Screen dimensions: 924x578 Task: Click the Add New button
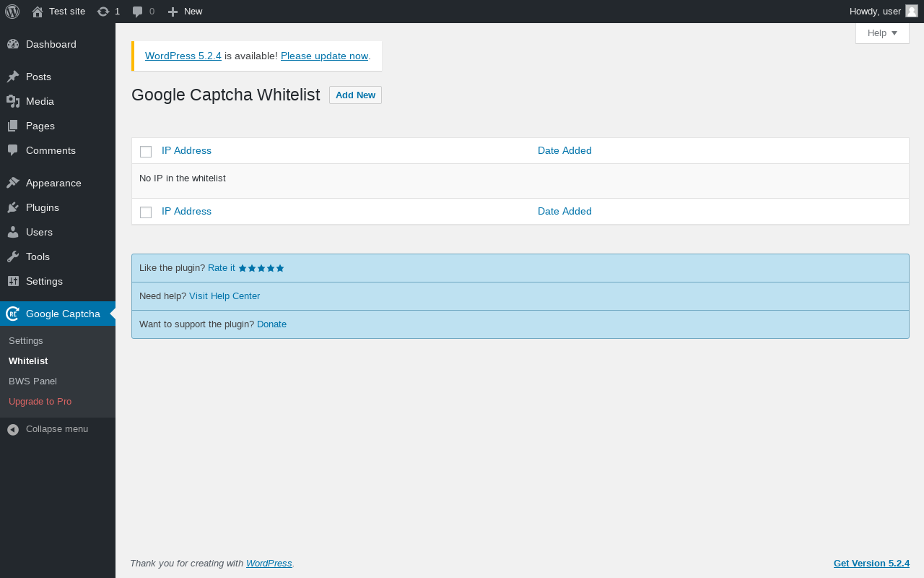pyautogui.click(x=355, y=95)
